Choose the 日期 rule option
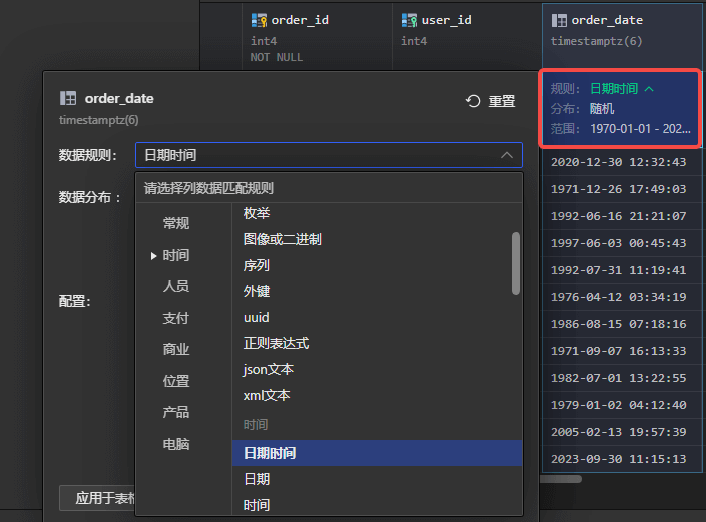The image size is (706, 522). pos(377,479)
